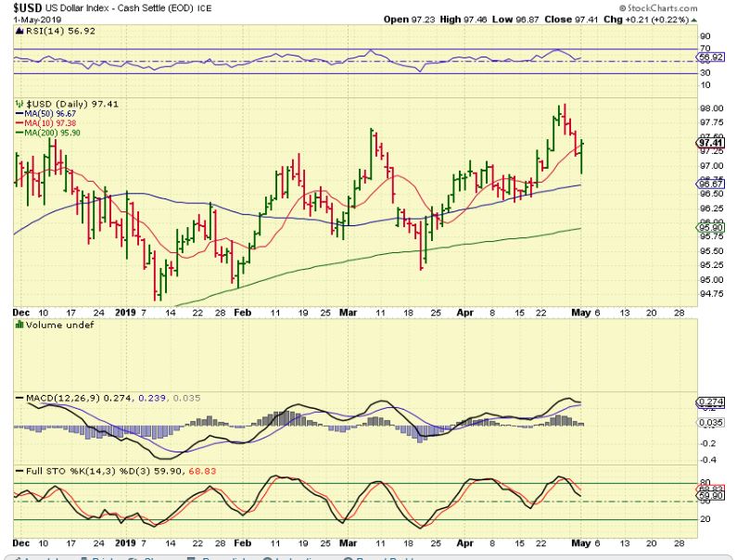Click the May marker on stochastic panel date axis

point(581,543)
